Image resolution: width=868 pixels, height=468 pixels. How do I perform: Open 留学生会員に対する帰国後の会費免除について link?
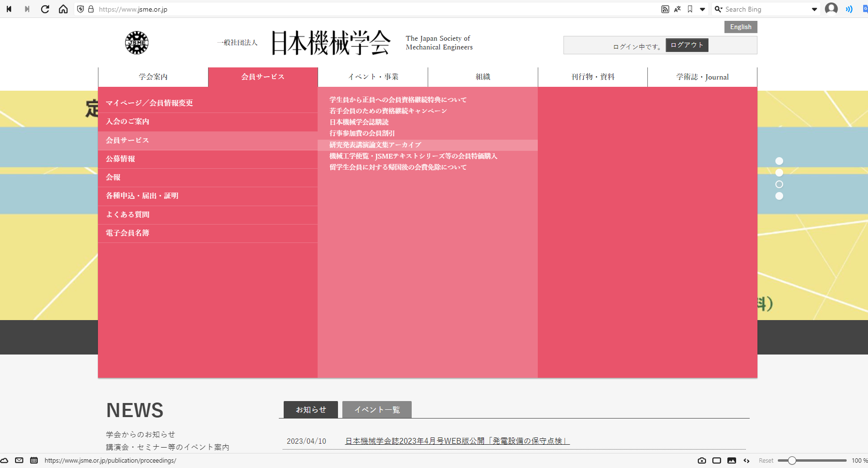pyautogui.click(x=398, y=167)
